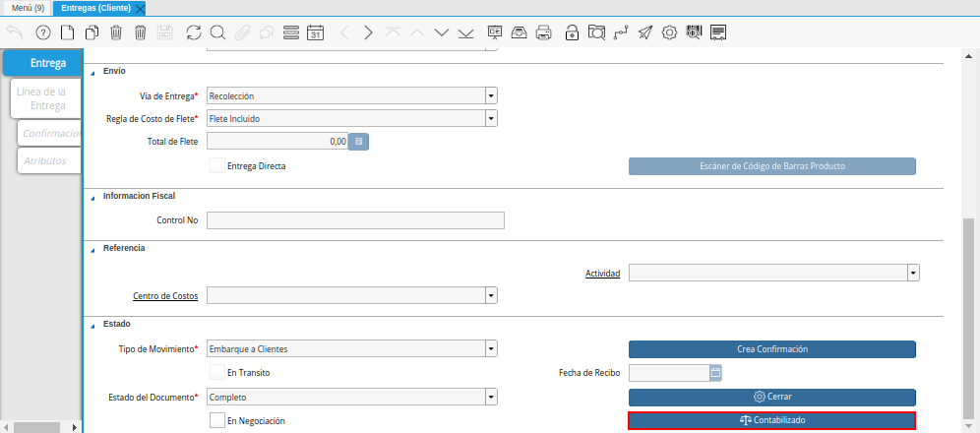Click the Help question mark icon
980x433 pixels.
coord(42,32)
